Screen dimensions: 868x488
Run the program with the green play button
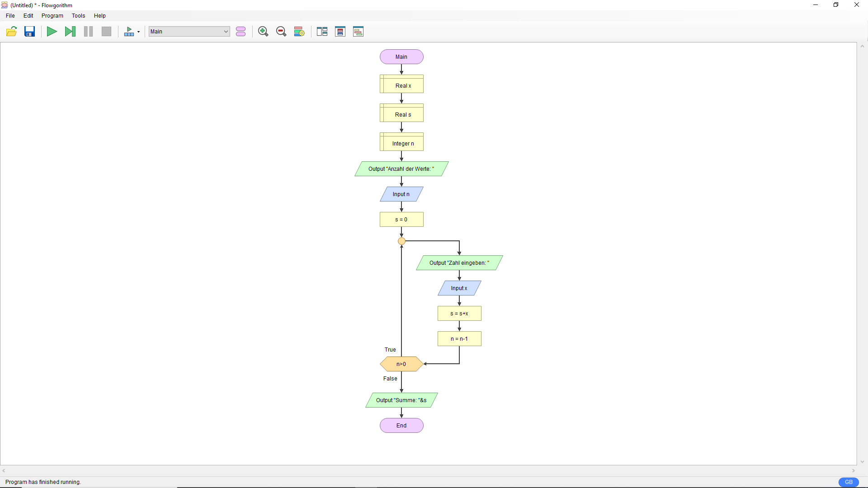pyautogui.click(x=52, y=32)
